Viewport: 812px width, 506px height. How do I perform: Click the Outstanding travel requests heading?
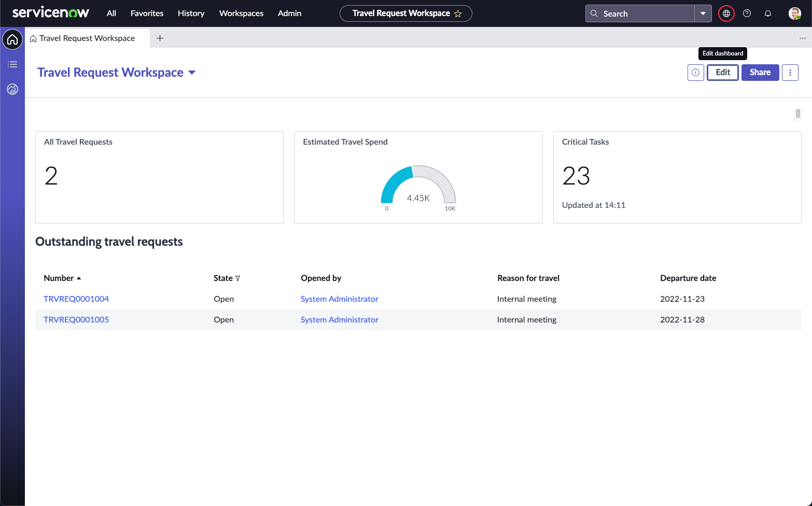109,242
